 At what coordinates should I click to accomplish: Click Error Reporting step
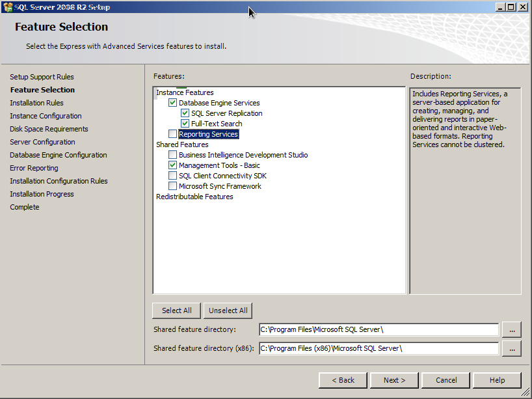34,168
